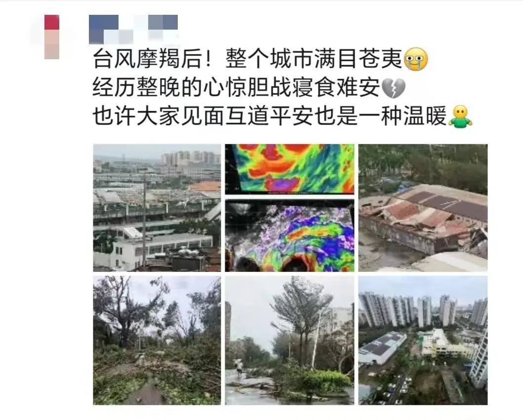Open the fallen trees woodland photo

tap(157, 341)
